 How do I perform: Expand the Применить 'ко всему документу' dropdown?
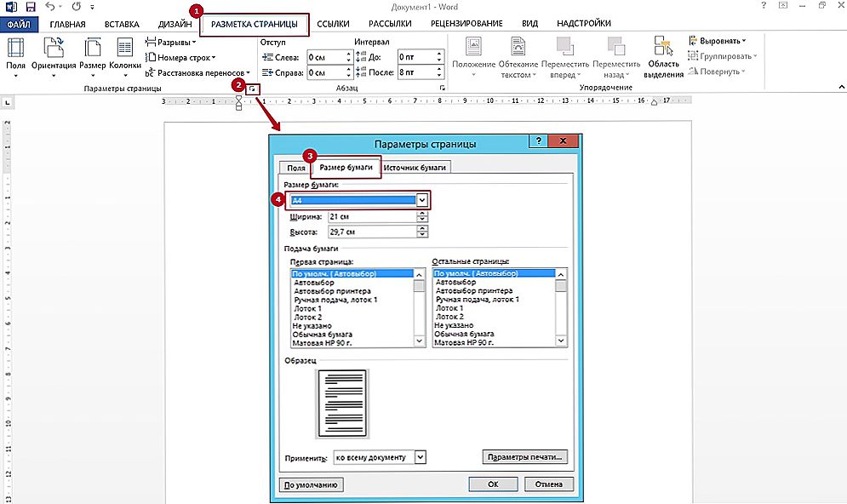pos(421,457)
